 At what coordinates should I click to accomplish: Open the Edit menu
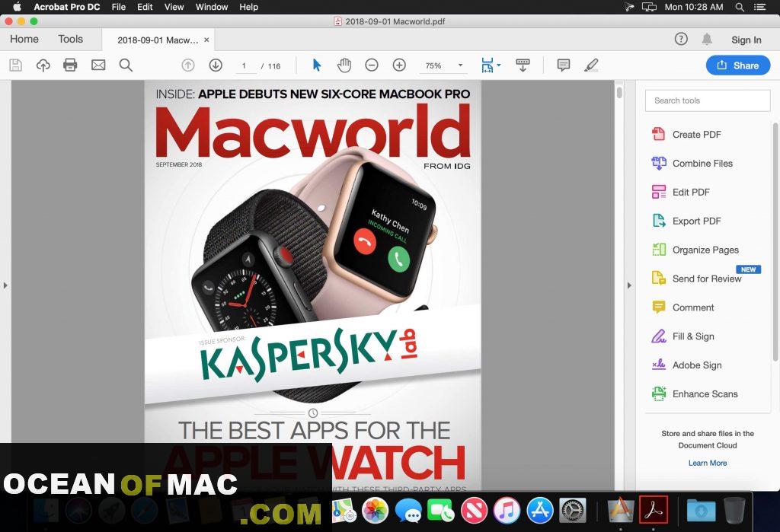[x=145, y=7]
